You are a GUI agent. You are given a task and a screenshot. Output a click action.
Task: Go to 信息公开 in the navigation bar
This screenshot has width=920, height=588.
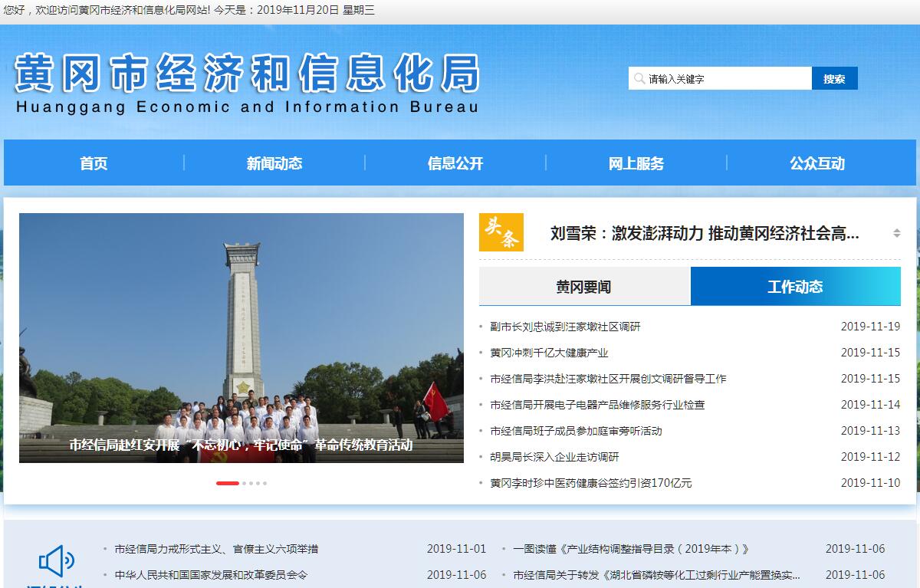pos(455,163)
